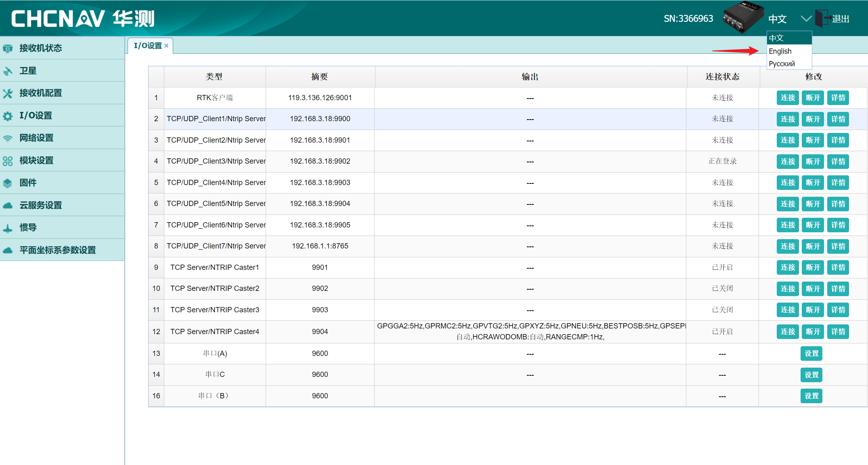Click 详情 for NTRIP Caster3 row

838,310
